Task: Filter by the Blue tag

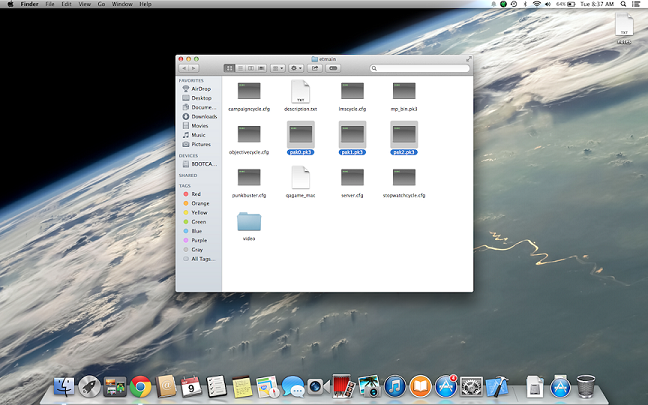Action: (198, 231)
